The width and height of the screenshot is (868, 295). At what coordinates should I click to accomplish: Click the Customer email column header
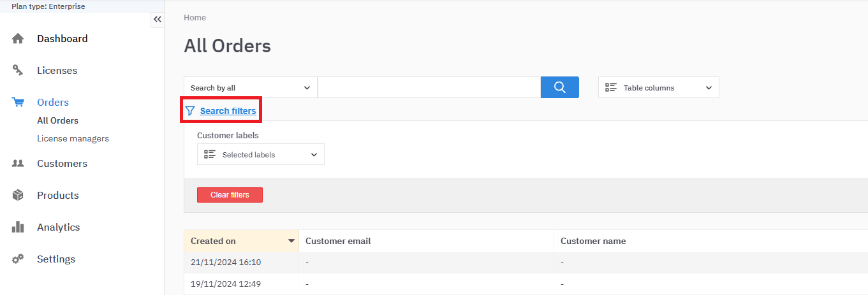click(338, 241)
